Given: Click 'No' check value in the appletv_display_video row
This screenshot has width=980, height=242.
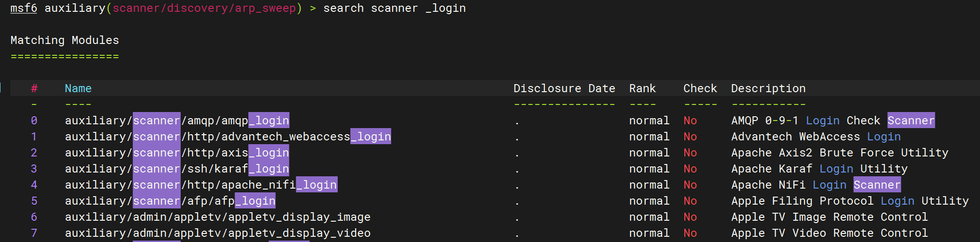Looking at the screenshot, I should [690, 233].
